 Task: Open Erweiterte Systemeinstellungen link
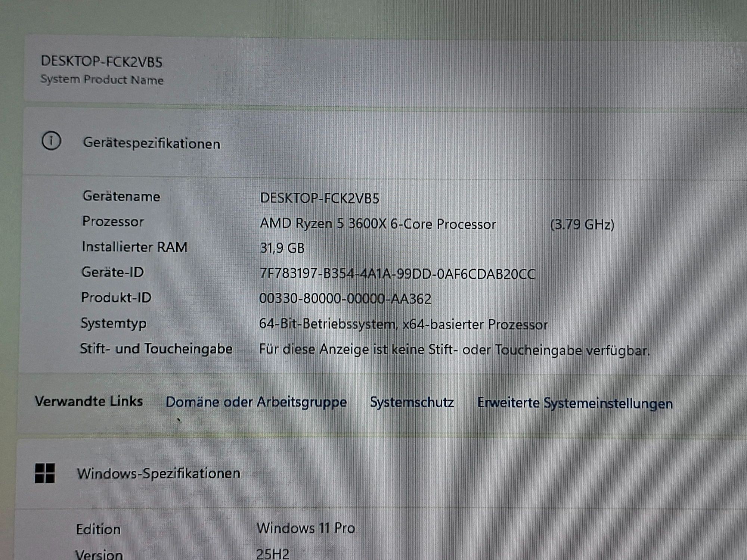click(x=575, y=404)
